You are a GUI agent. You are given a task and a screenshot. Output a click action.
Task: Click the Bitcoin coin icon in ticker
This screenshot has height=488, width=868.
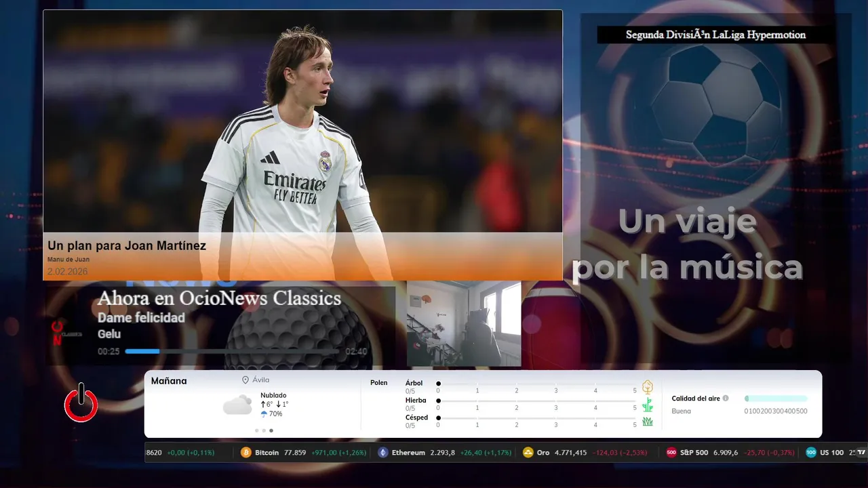coord(246,453)
